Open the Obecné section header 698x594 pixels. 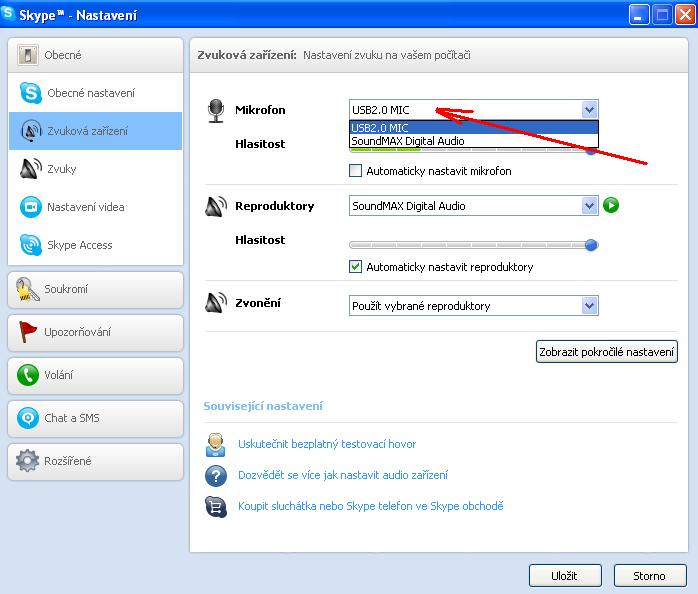click(95, 55)
